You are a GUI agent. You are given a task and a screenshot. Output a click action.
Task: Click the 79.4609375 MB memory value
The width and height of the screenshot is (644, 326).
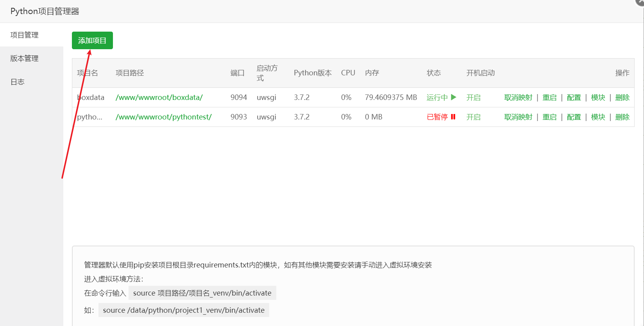(x=391, y=98)
